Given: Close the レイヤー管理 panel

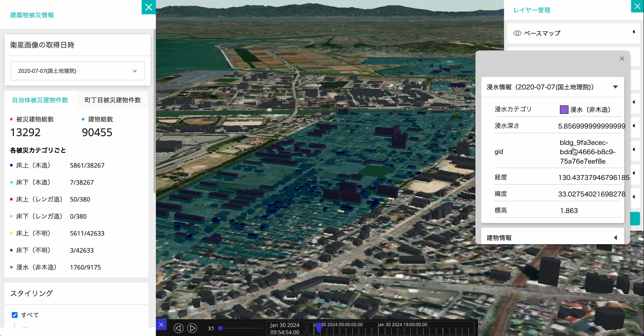Looking at the screenshot, I should [x=637, y=6].
